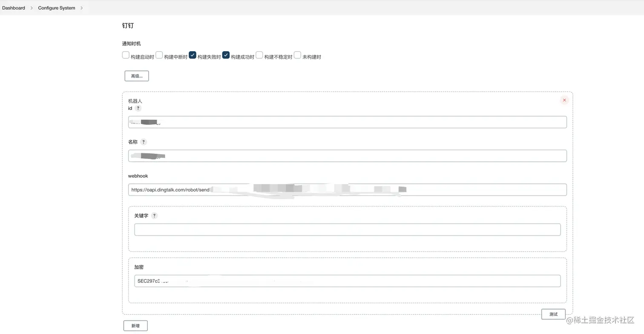Screen dimensions: 644x334
Task: Select the 加密 label text
Action: click(x=139, y=267)
